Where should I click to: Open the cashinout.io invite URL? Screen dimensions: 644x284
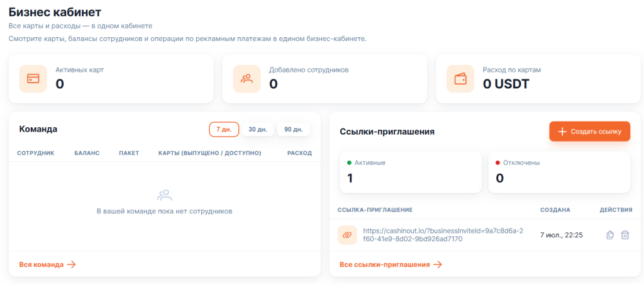point(443,235)
